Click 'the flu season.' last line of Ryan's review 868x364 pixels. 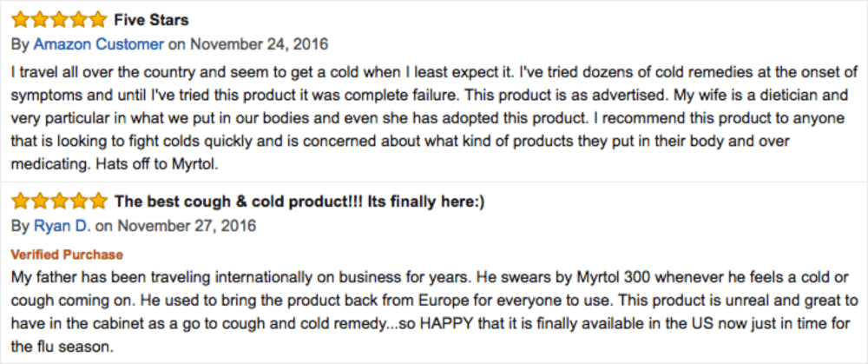point(62,347)
